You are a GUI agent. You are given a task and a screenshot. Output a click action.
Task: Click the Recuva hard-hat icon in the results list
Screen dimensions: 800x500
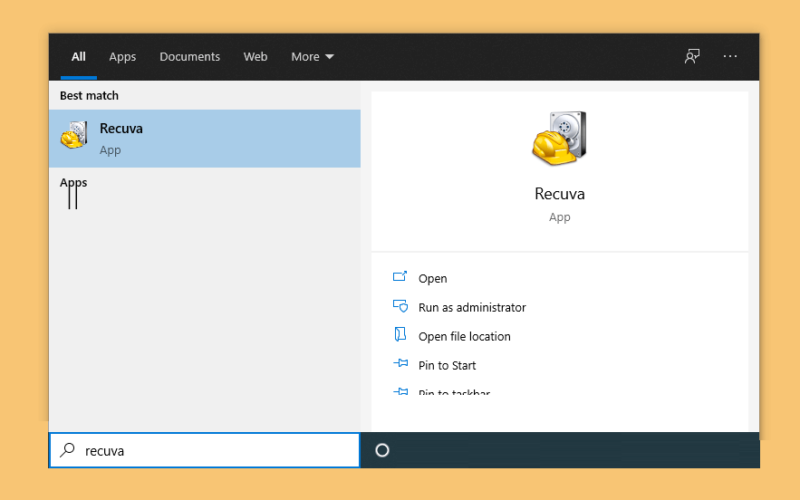(x=74, y=135)
